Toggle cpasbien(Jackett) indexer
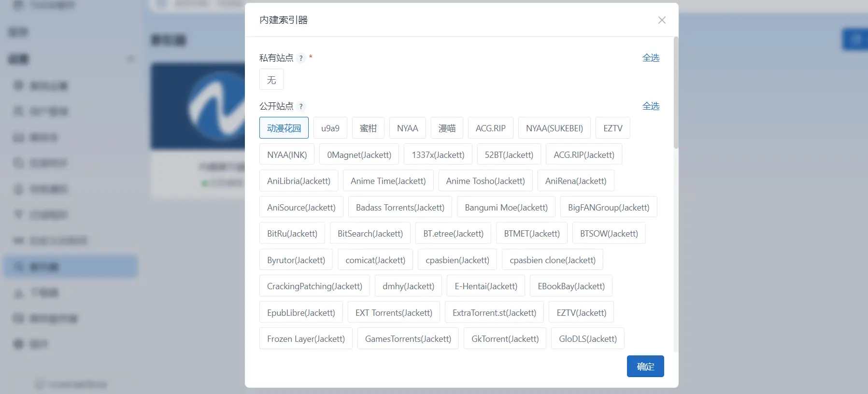 coord(457,260)
